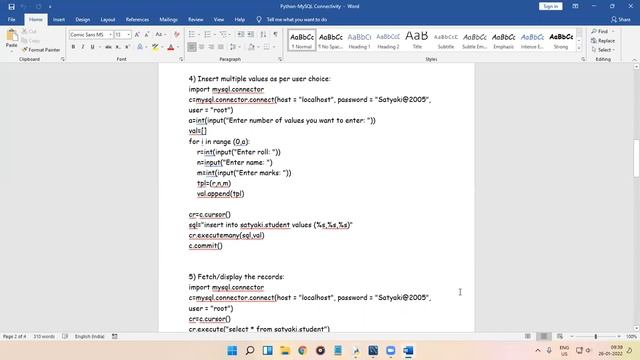The width and height of the screenshot is (640, 360).
Task: Apply the Heading 1 style
Action: pos(359,40)
